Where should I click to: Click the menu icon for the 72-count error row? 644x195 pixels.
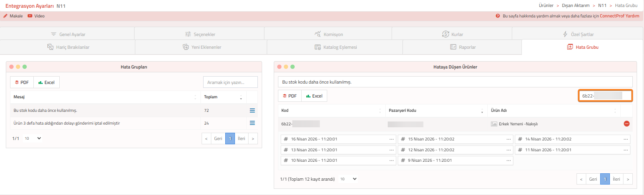252,111
